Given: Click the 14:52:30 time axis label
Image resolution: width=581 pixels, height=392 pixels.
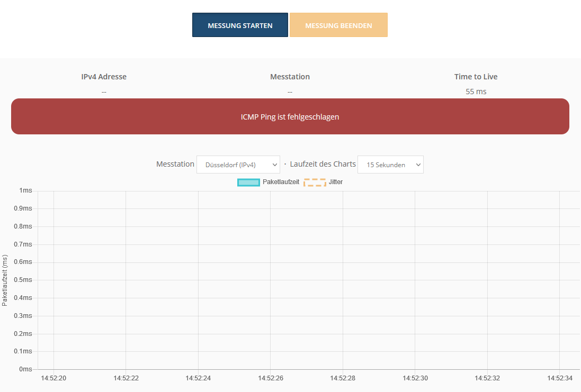Looking at the screenshot, I should 415,378.
